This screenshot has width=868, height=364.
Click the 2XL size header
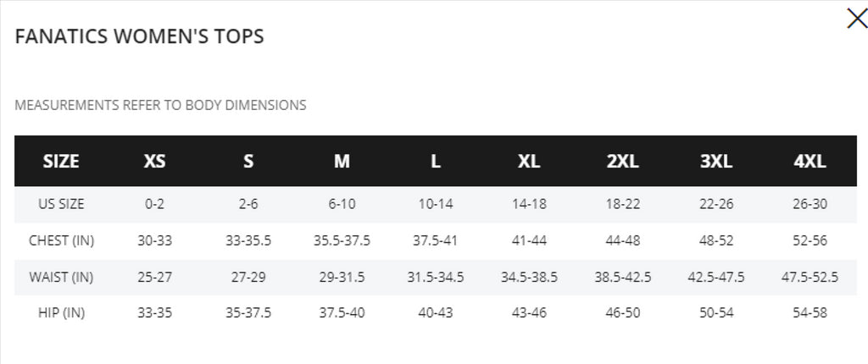click(x=622, y=161)
